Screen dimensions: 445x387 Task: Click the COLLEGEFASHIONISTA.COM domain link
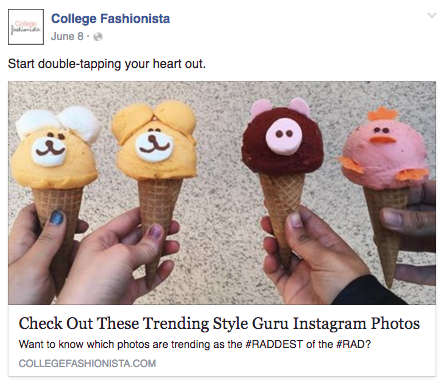coord(87,363)
